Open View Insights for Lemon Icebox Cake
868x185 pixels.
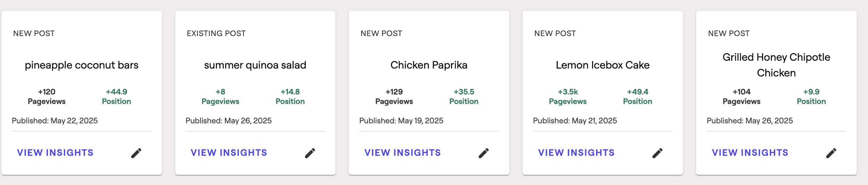tap(576, 153)
